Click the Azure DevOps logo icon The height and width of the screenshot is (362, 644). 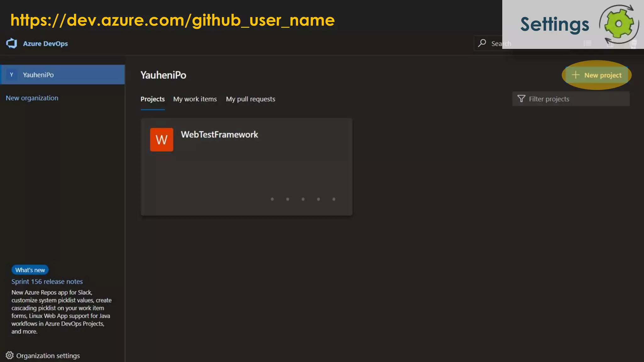[12, 43]
